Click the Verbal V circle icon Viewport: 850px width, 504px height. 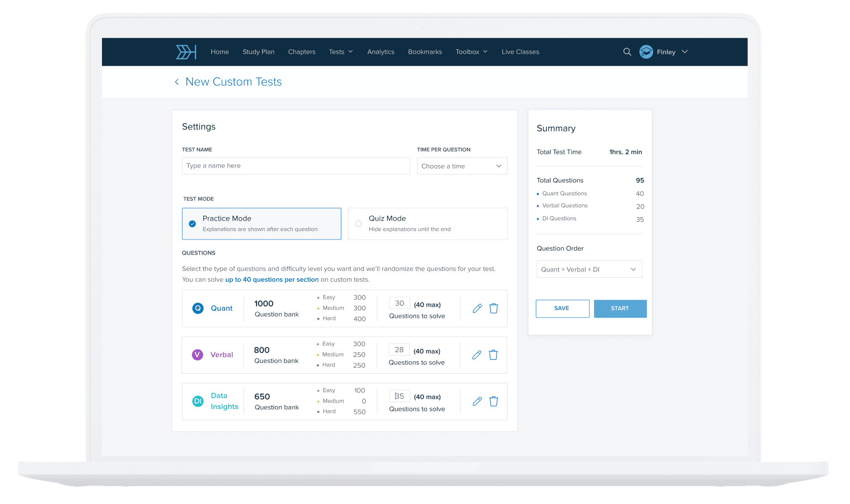(x=197, y=355)
